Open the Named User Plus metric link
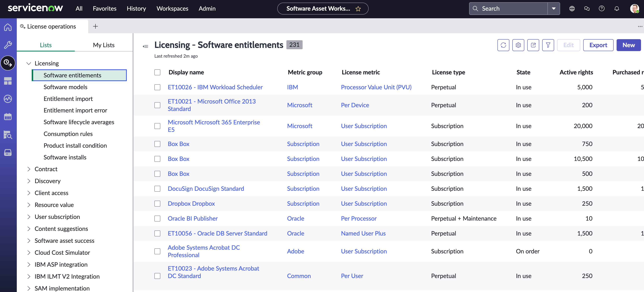Viewport: 644px width, 292px height. click(x=363, y=233)
